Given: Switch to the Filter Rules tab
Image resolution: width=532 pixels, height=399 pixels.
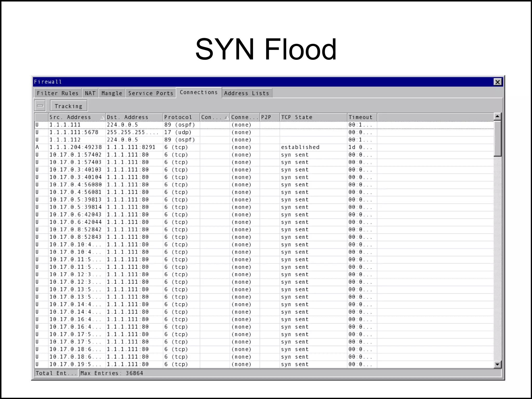Looking at the screenshot, I should click(x=58, y=93).
